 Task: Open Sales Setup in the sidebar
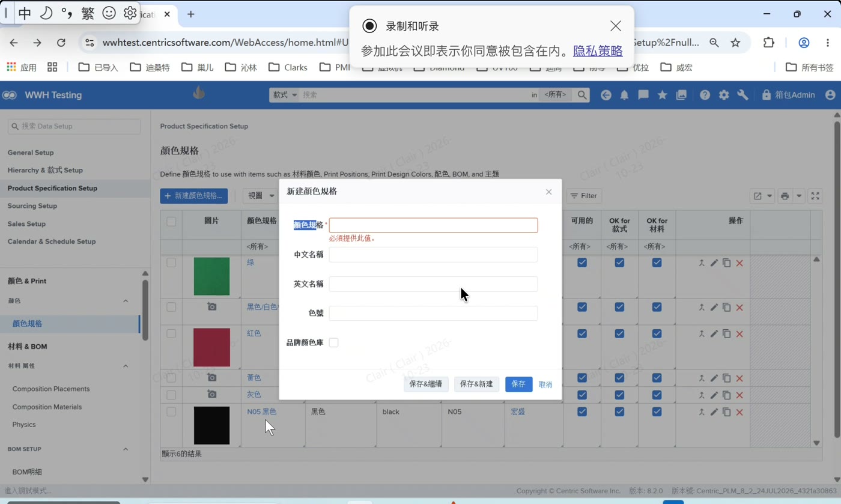pyautogui.click(x=26, y=224)
